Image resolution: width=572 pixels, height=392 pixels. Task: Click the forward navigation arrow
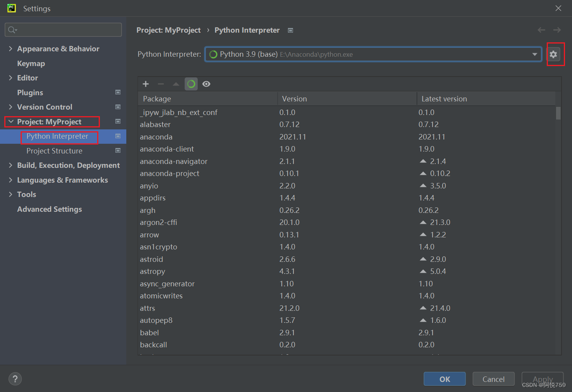[557, 30]
